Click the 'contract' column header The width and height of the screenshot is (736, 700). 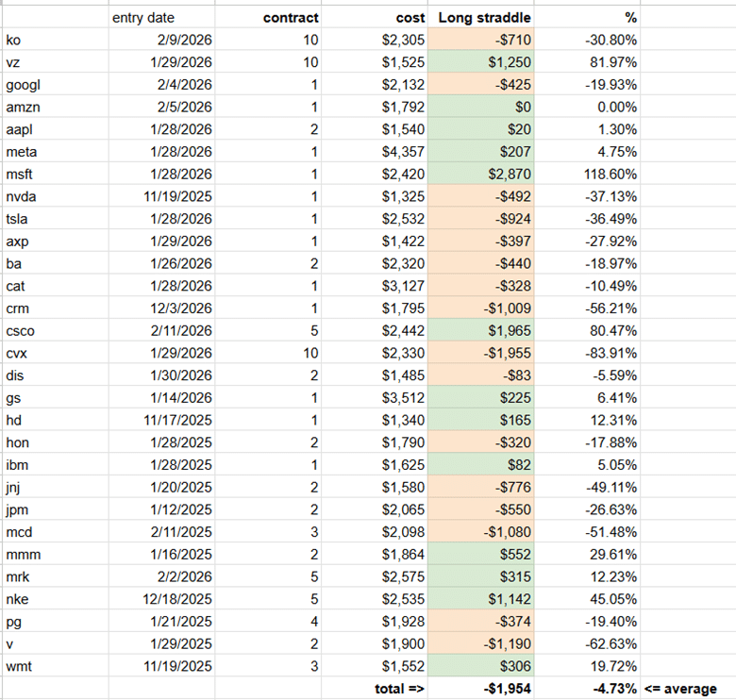point(291,18)
